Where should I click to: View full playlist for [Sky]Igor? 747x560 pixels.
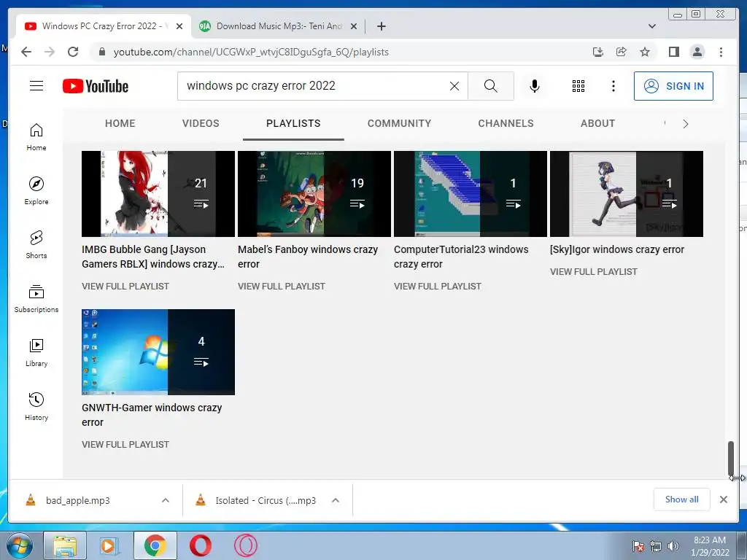pyautogui.click(x=594, y=272)
